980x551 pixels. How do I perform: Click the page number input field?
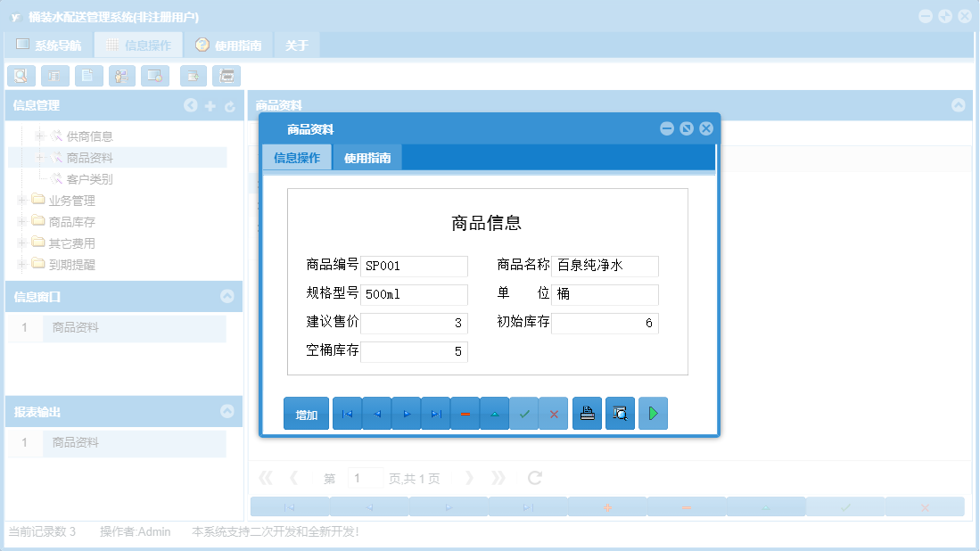pyautogui.click(x=365, y=477)
